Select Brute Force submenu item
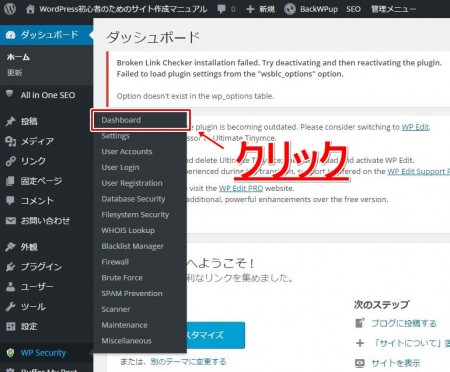 [x=122, y=278]
